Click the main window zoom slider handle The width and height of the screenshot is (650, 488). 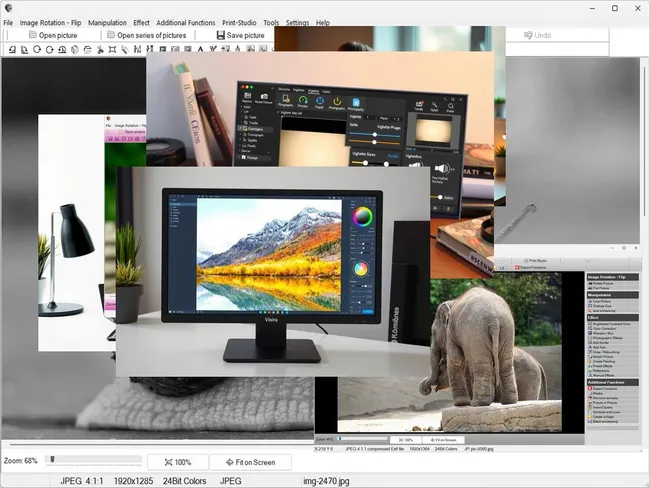52,459
